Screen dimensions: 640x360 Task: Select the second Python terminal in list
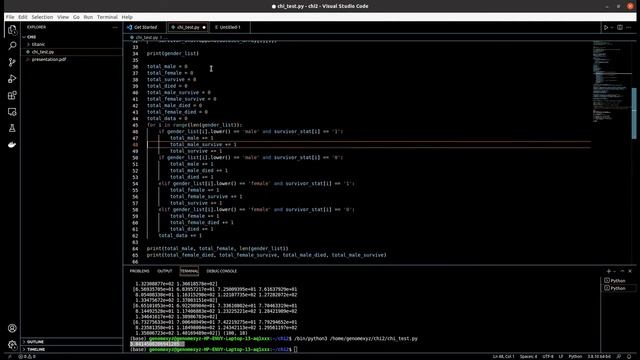pyautogui.click(x=619, y=288)
